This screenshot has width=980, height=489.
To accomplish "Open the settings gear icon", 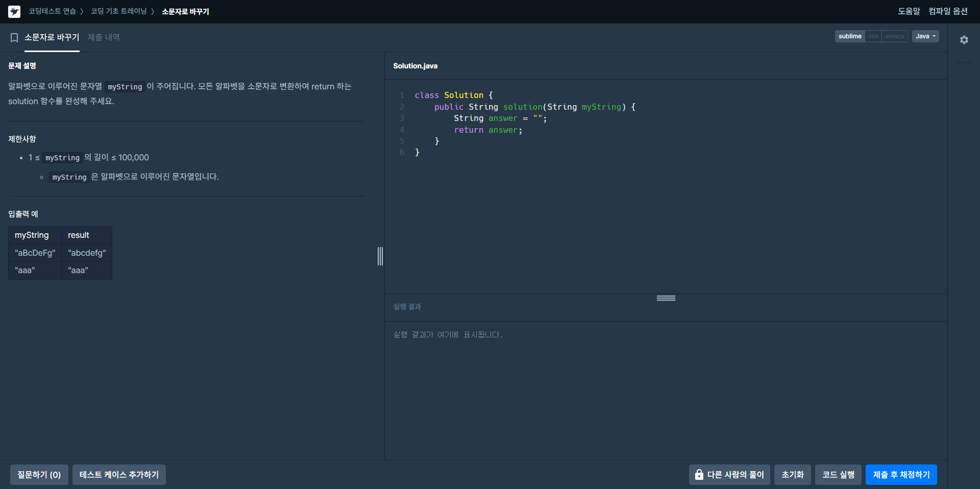I will click(964, 40).
